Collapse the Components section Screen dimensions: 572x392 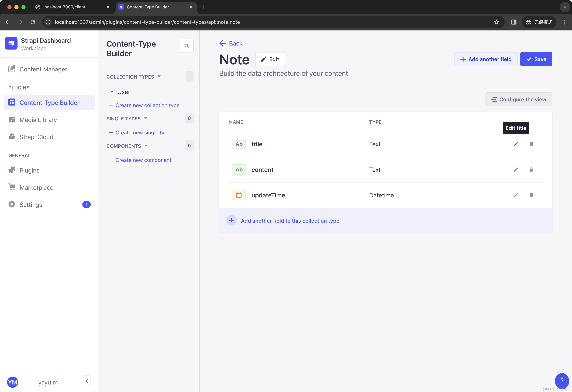146,146
